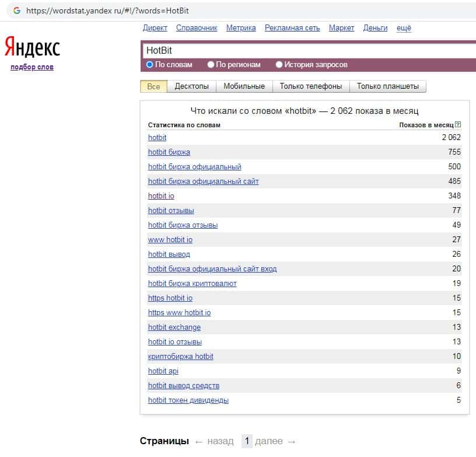476x457 pixels.
Task: Open the Метрика link
Action: [241, 28]
